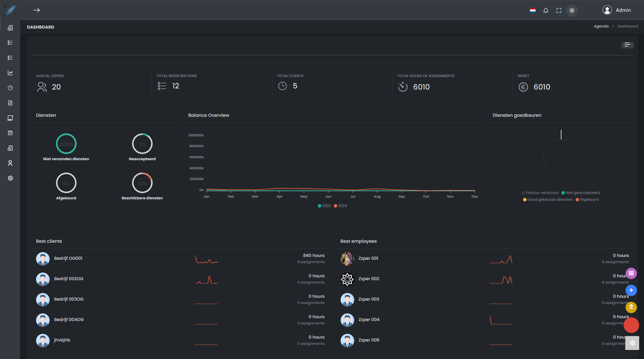Expand sidebar with arrow button
The height and width of the screenshot is (359, 644).
tap(37, 10)
